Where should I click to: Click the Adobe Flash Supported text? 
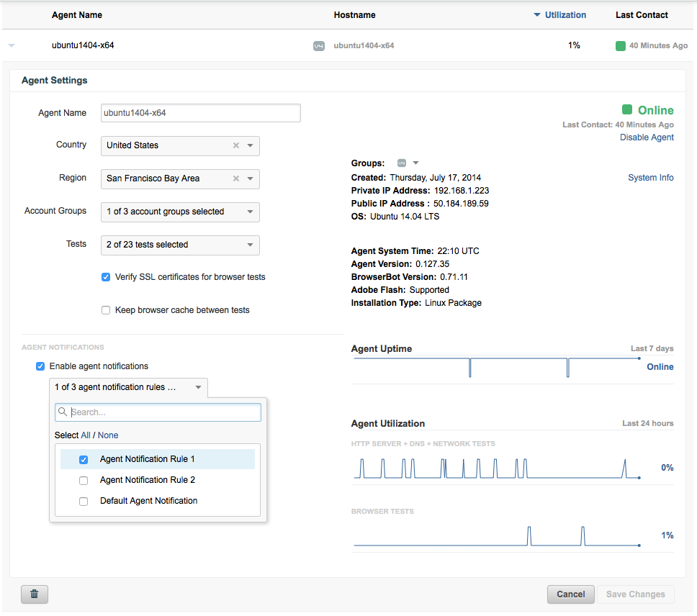click(400, 290)
